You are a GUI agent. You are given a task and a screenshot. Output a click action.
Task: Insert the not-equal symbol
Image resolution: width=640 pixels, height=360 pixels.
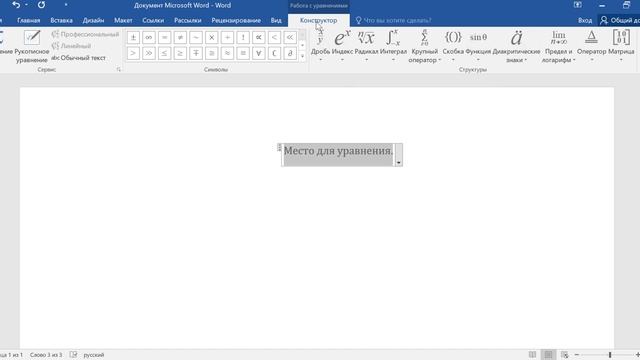180,38
